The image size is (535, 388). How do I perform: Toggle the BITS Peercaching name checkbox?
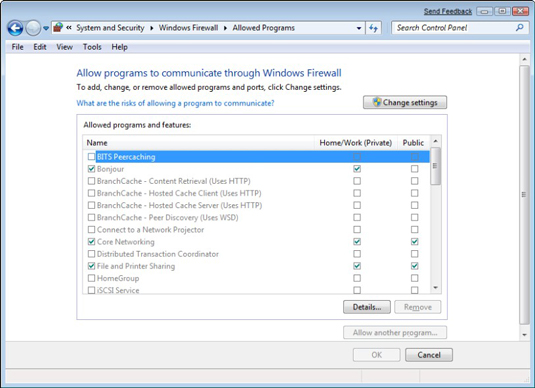(x=91, y=157)
